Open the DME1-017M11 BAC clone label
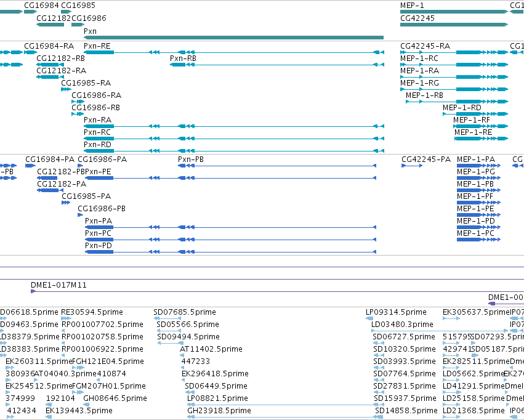The height and width of the screenshot is (420, 524). pos(58,285)
